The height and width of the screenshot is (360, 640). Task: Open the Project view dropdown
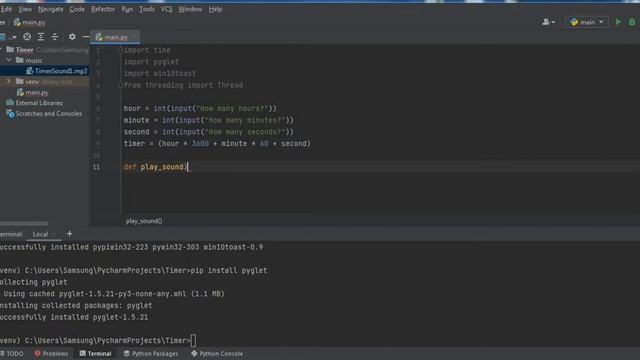(8, 37)
